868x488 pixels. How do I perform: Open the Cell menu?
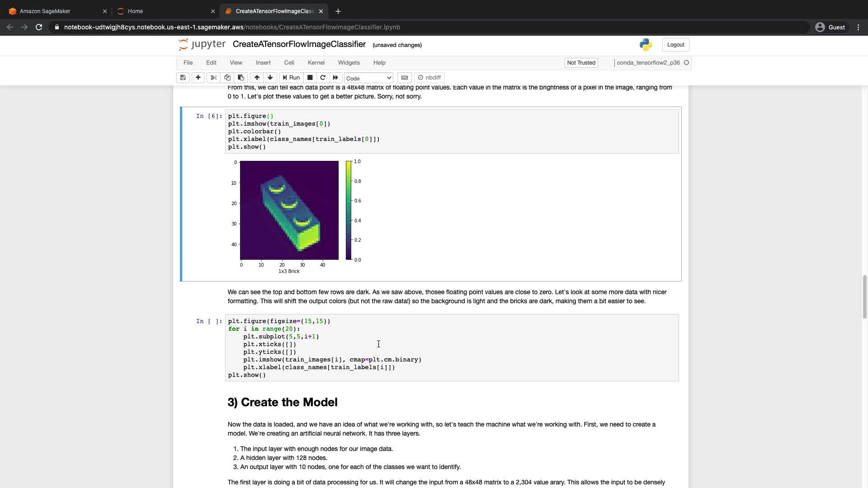pos(289,63)
